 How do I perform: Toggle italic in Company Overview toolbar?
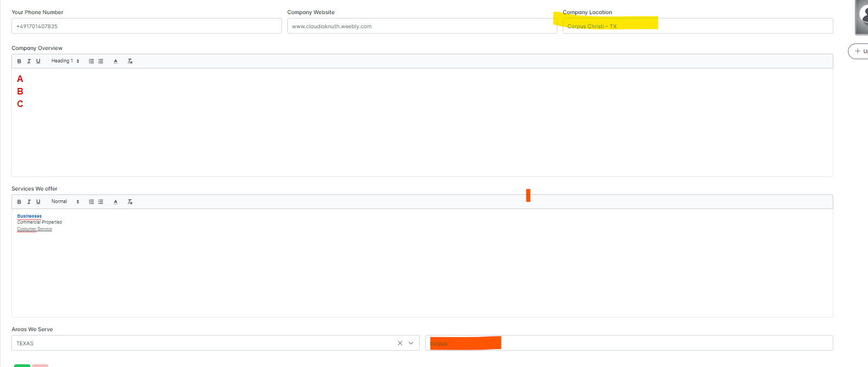click(x=29, y=61)
